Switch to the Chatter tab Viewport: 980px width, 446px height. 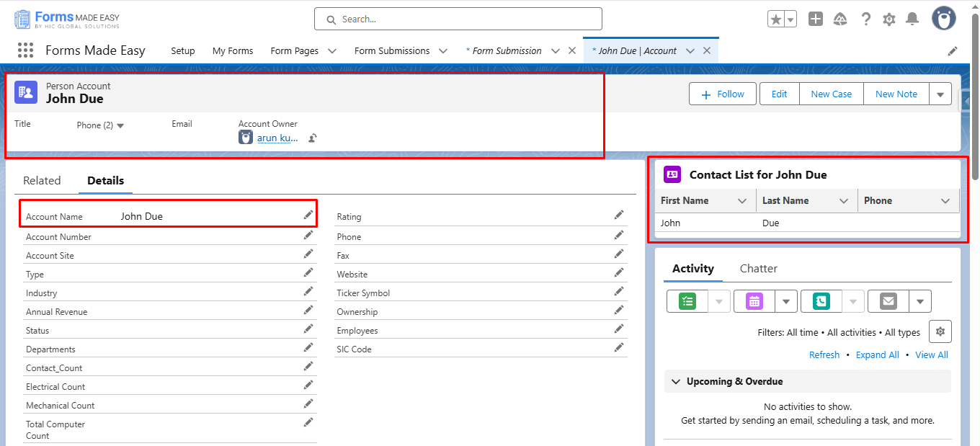(x=758, y=269)
